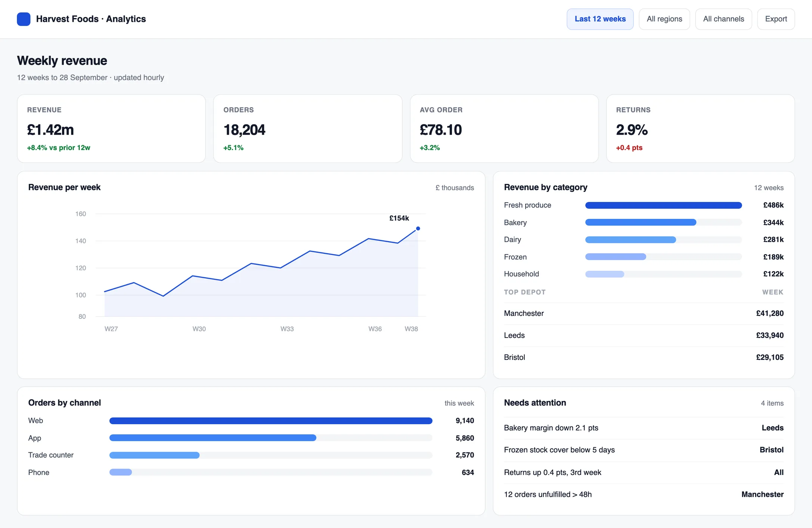Select the Bristol depot row
This screenshot has height=528, width=812.
[x=644, y=358]
